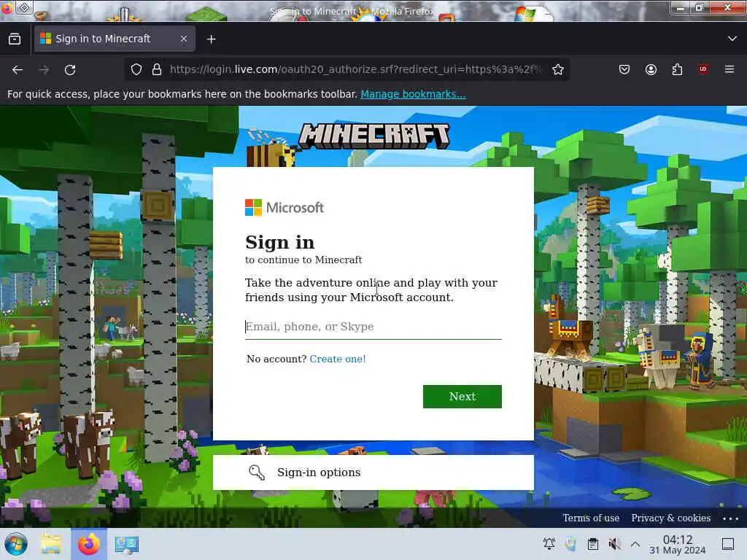Open the Start menu orb
Screen dimensions: 747x560
pyautogui.click(x=16, y=544)
